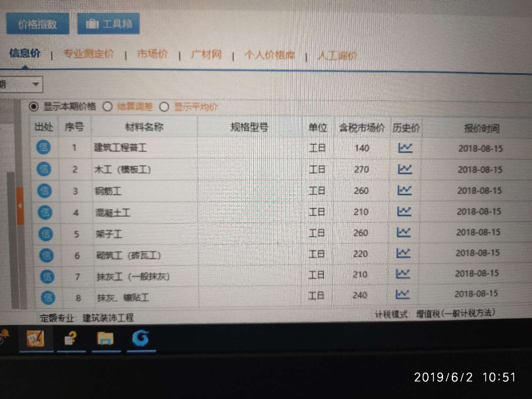Screen dimensions: 532x399
Task: Click price 140 for 建筑工程普工
Action: click(362, 148)
